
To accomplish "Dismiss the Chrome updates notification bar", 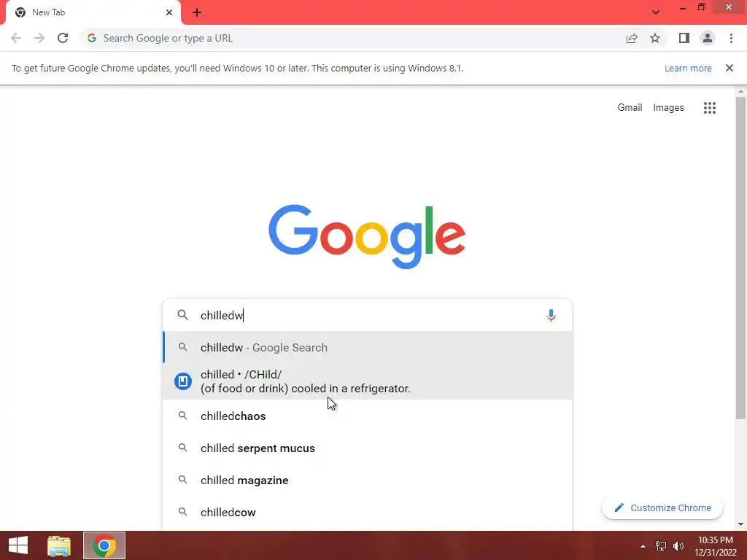I will coord(729,68).
